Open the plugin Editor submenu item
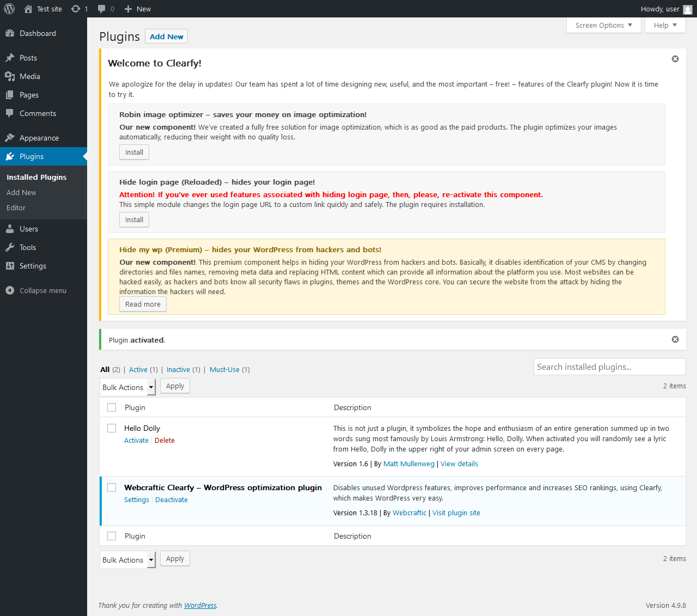 click(x=16, y=208)
